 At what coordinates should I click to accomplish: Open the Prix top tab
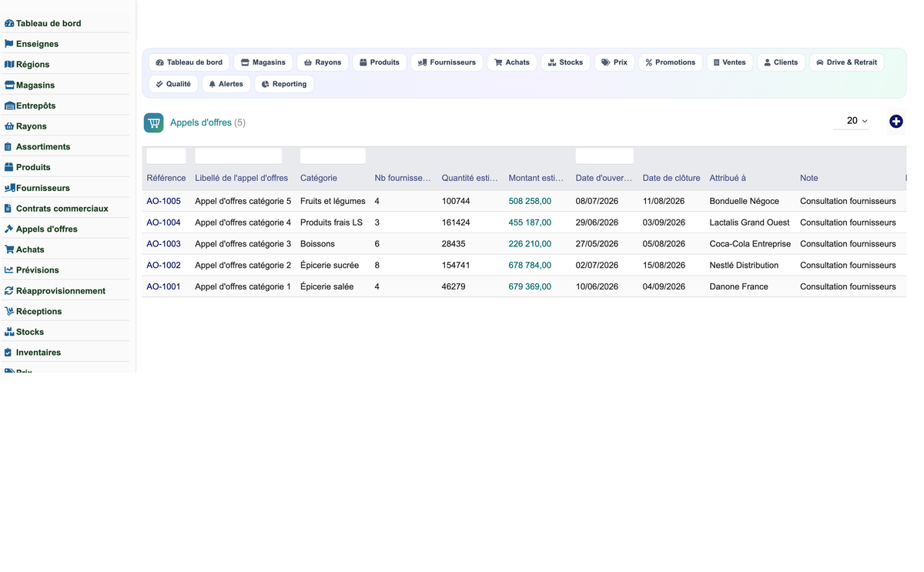[x=614, y=62]
